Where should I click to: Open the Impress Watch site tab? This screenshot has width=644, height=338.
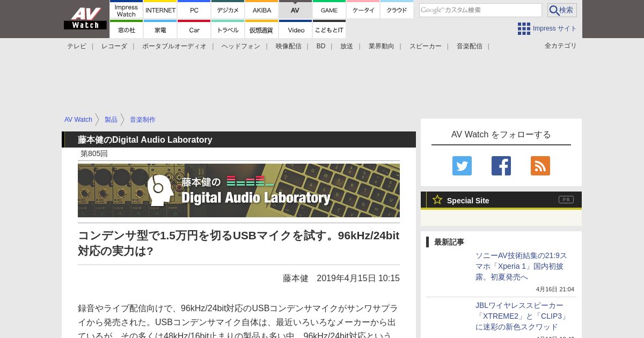pyautogui.click(x=126, y=10)
